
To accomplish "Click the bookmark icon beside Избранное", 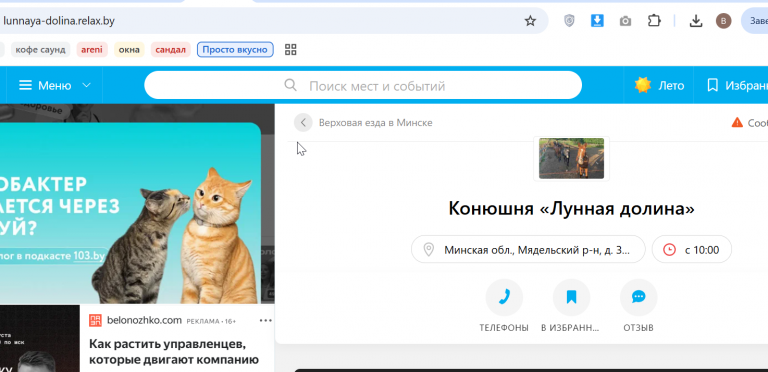I will click(x=712, y=86).
